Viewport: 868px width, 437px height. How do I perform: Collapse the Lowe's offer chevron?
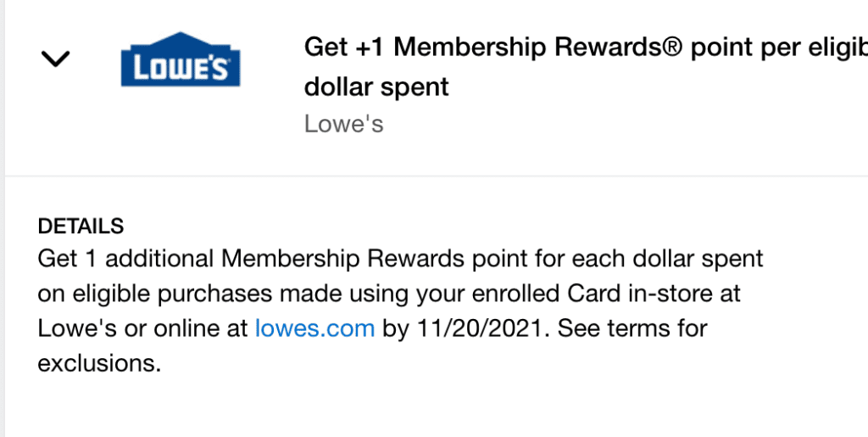pos(55,59)
